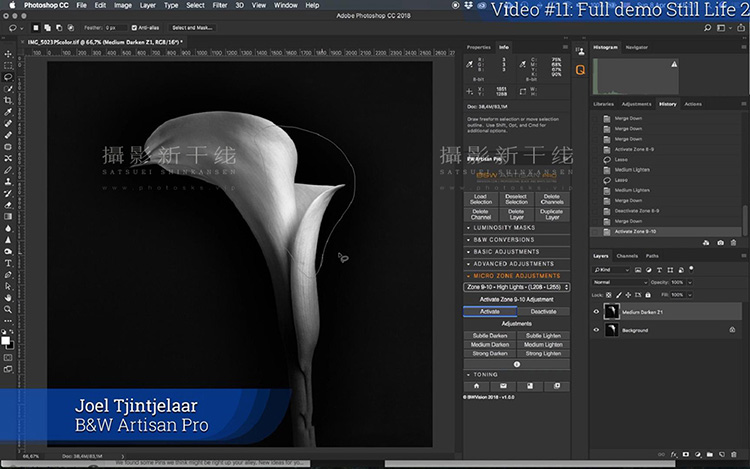750x469 pixels.
Task: Switch to the Channels tab
Action: click(627, 256)
